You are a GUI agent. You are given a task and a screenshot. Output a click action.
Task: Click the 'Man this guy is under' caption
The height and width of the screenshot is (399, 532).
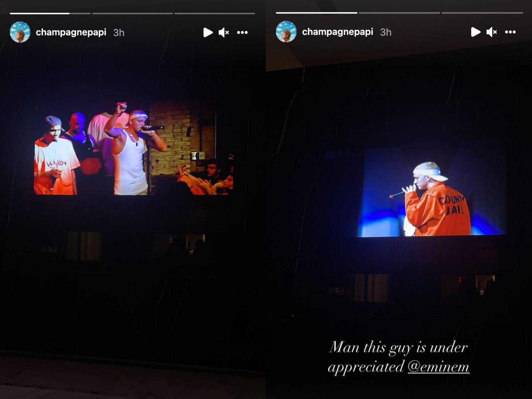(399, 347)
